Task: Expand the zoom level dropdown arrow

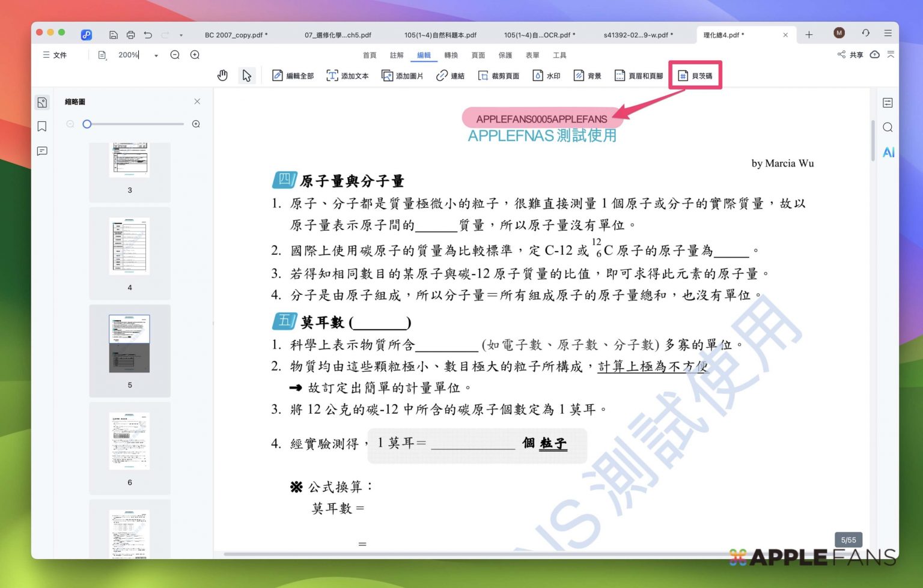Action: (156, 55)
